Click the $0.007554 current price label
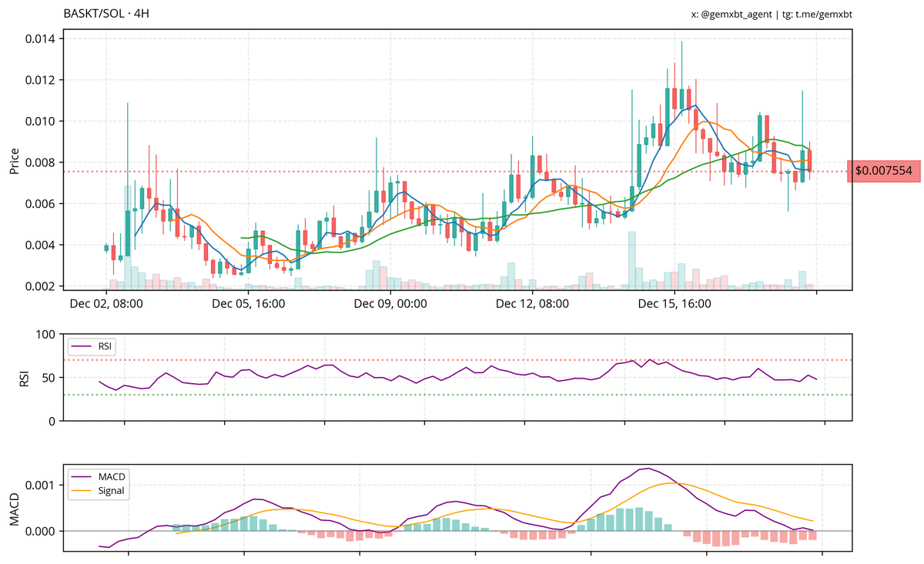Screen dimensions: 924x564 pyautogui.click(x=883, y=172)
